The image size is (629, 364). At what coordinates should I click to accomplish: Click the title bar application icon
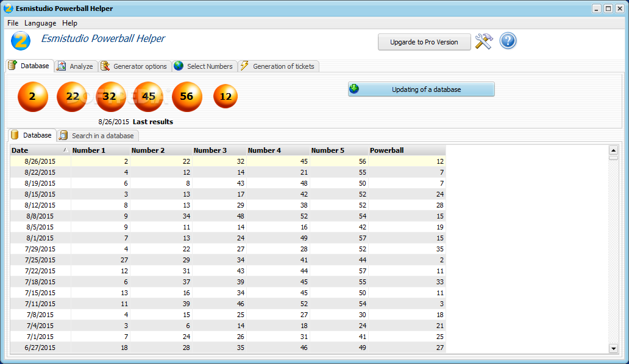[x=8, y=8]
